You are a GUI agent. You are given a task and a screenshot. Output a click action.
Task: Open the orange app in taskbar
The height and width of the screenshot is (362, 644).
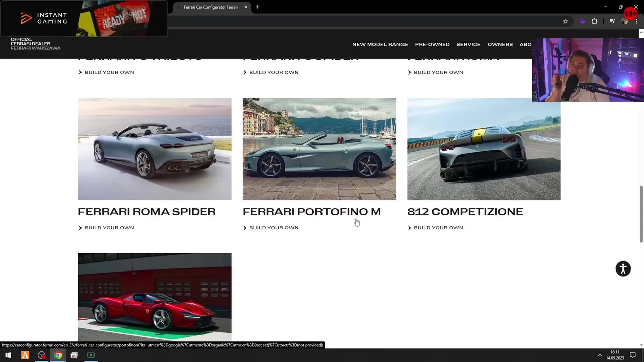[25, 355]
